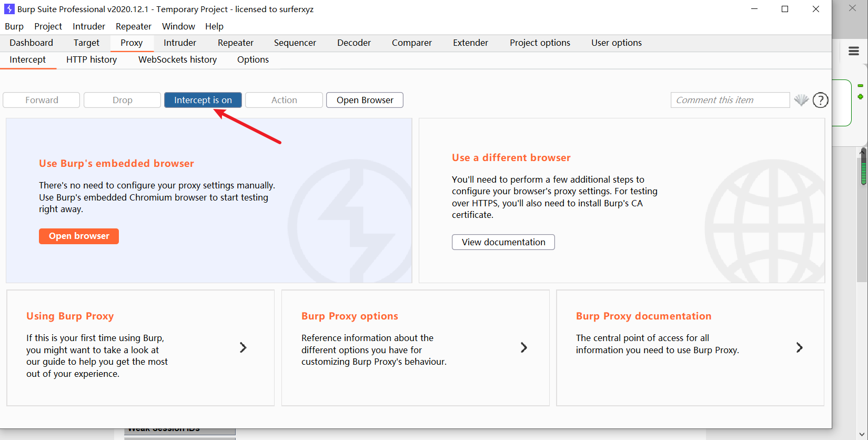Click the Burp Proxy documentation heading
The width and height of the screenshot is (868, 440).
(x=644, y=316)
